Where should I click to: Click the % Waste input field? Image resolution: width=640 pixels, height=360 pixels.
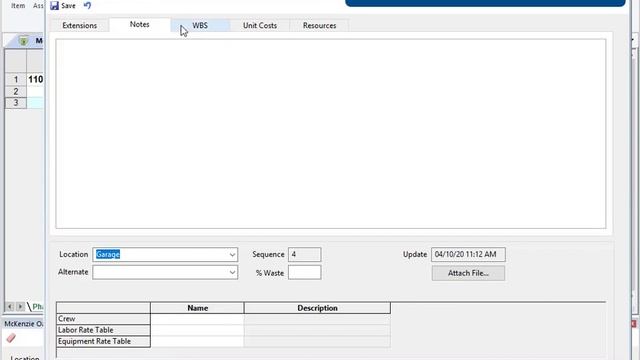pyautogui.click(x=304, y=272)
